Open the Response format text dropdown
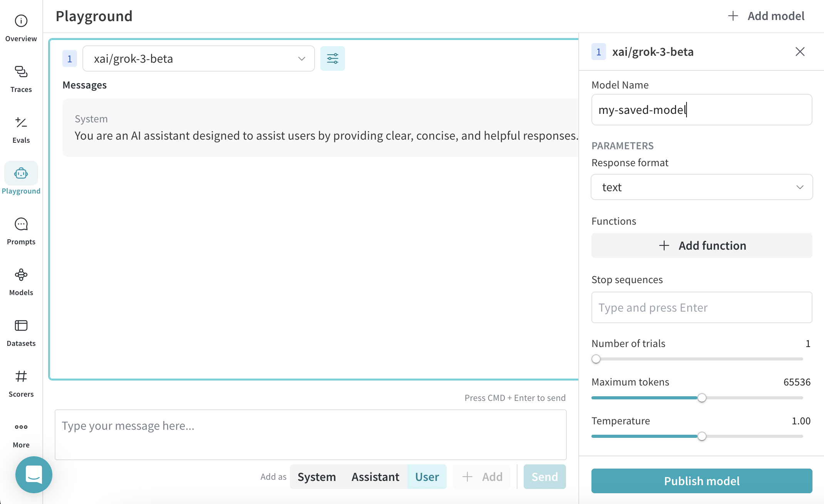 (702, 187)
